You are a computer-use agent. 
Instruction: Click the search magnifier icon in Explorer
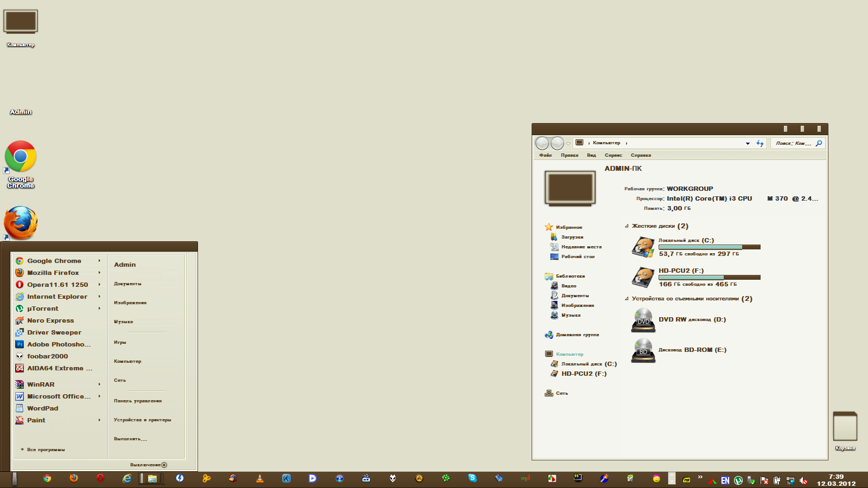(x=819, y=144)
